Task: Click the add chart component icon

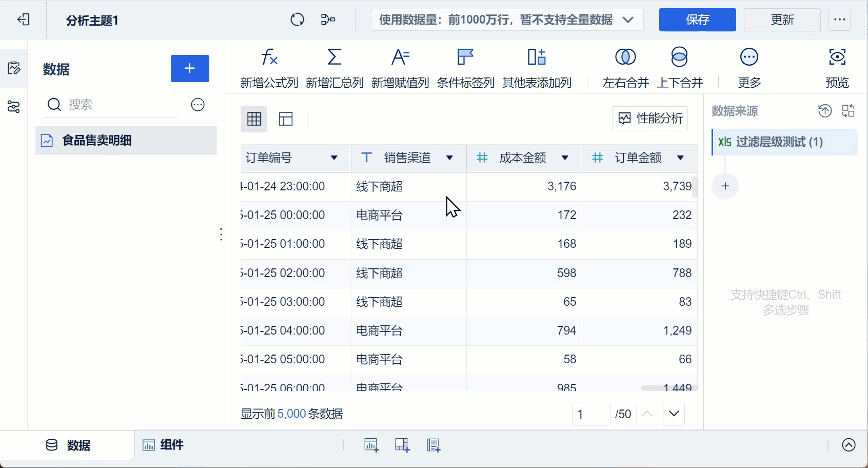Action: click(371, 445)
